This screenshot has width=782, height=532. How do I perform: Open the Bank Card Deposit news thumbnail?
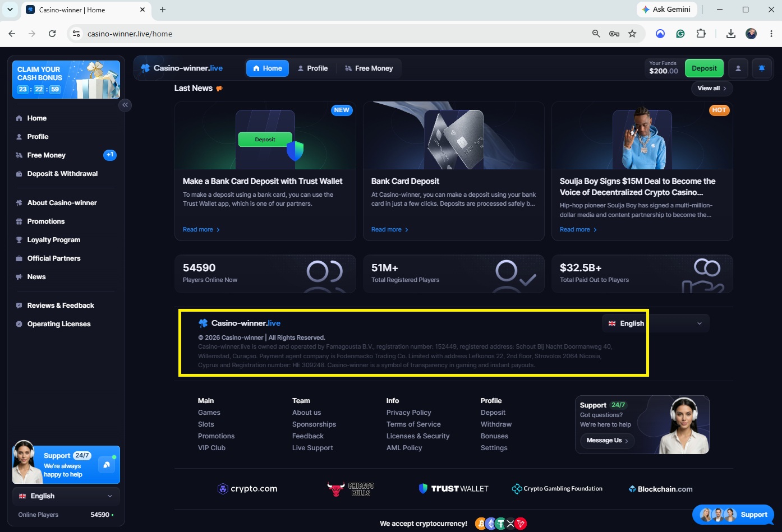coord(454,136)
